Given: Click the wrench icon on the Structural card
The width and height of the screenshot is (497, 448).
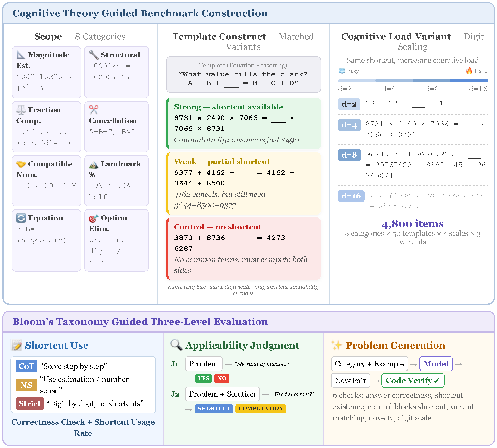Looking at the screenshot, I should 94,55.
